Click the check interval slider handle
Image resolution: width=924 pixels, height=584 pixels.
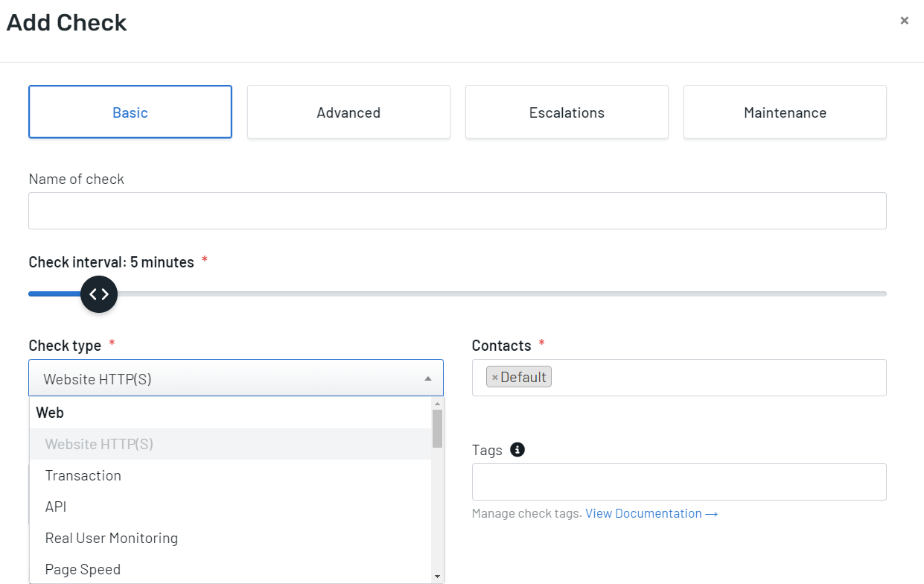[x=99, y=293]
